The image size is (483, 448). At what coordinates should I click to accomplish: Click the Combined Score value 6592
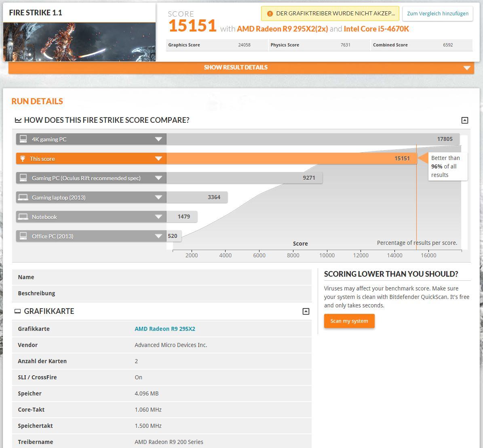448,45
